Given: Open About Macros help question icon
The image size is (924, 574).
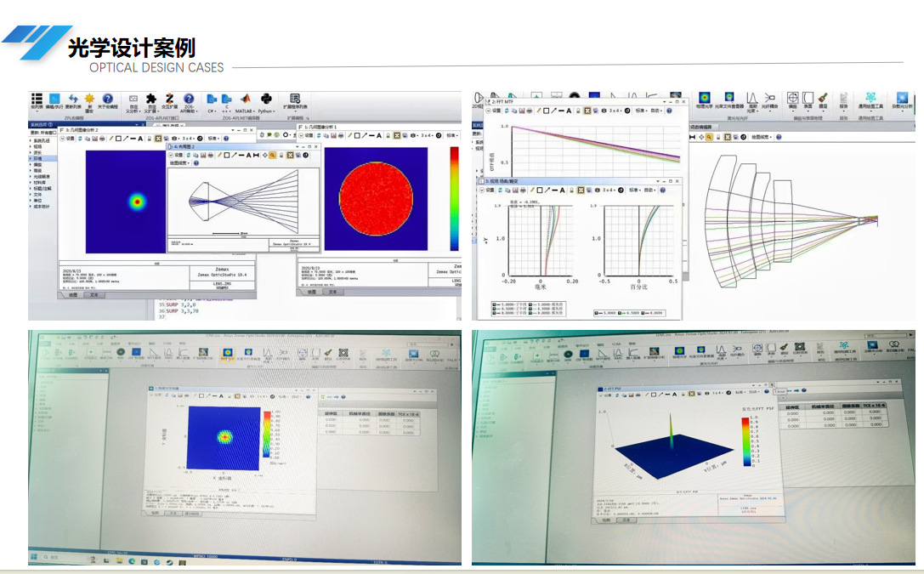Looking at the screenshot, I should 108,99.
